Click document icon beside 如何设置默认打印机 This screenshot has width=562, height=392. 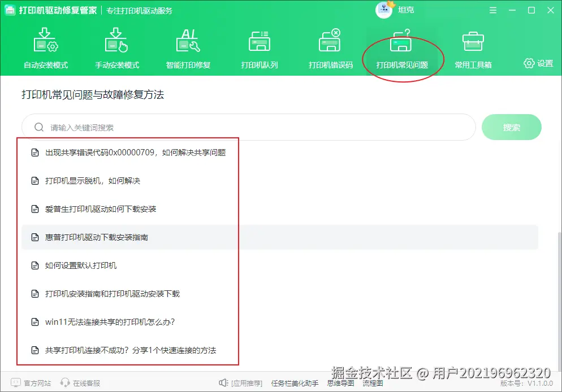coord(34,266)
